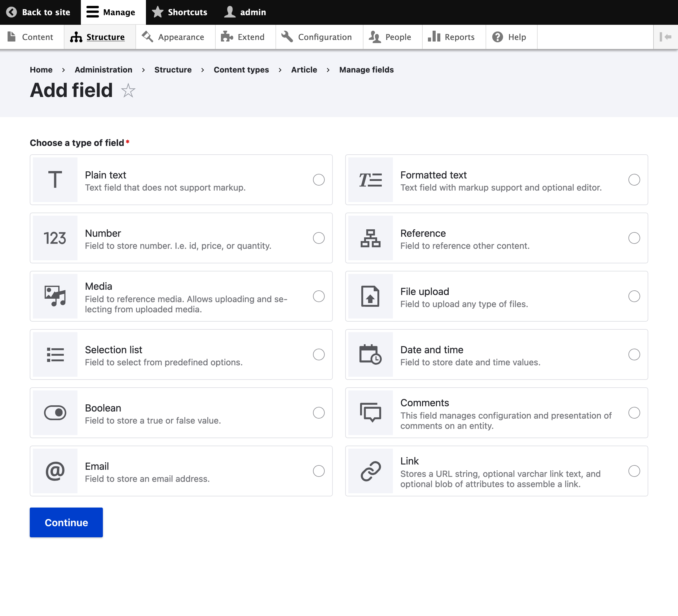Select the Number radio button
Screen dimensions: 678x616
pyautogui.click(x=319, y=238)
